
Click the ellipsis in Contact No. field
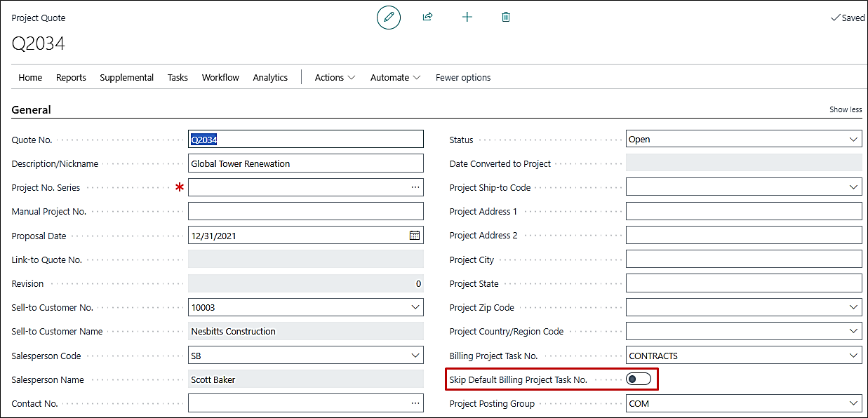[415, 403]
